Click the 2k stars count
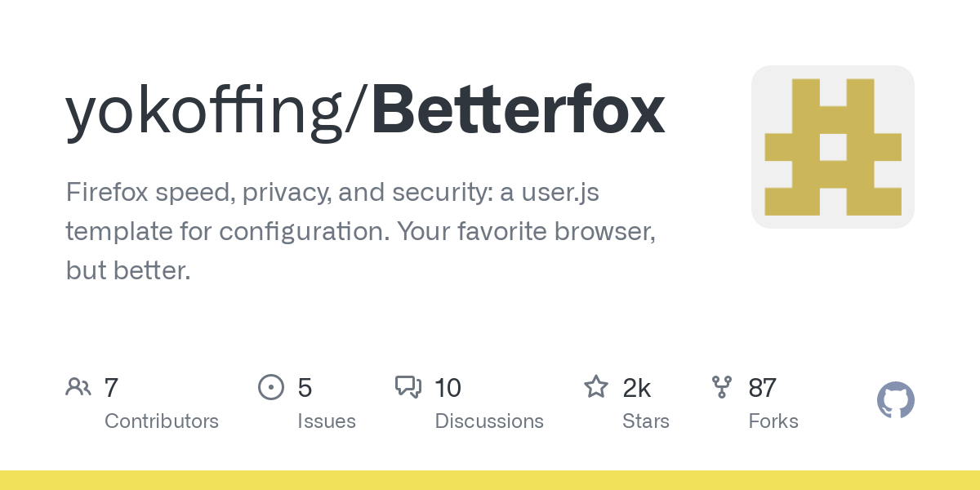 tap(637, 387)
